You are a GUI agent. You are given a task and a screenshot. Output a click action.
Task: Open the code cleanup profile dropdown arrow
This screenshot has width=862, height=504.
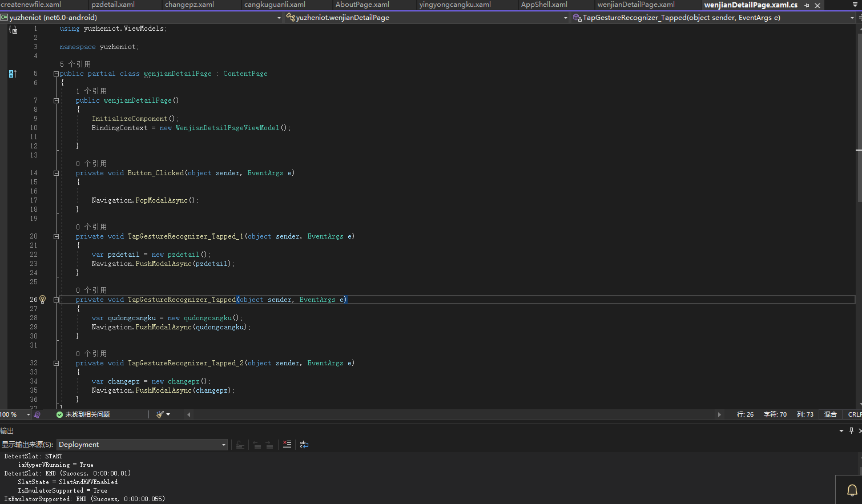[168, 414]
